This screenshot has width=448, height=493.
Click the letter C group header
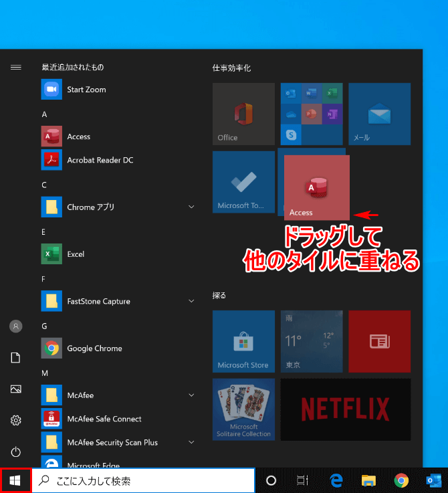coord(44,185)
